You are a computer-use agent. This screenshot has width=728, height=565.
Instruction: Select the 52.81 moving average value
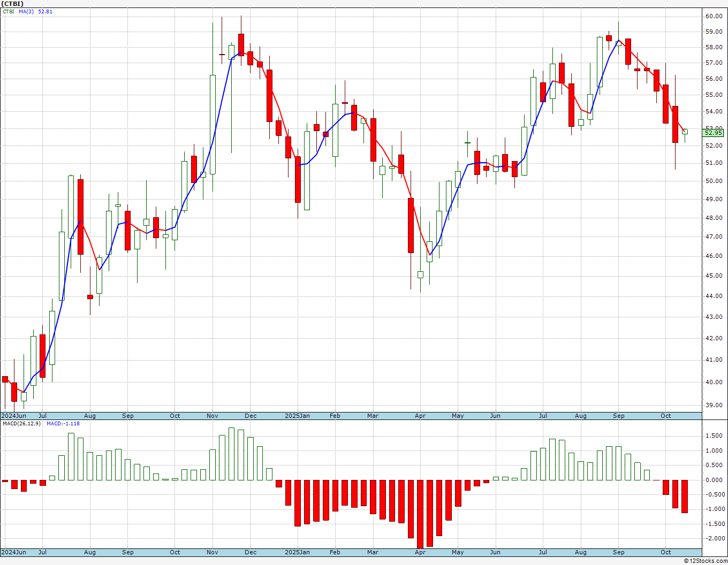[x=45, y=11]
